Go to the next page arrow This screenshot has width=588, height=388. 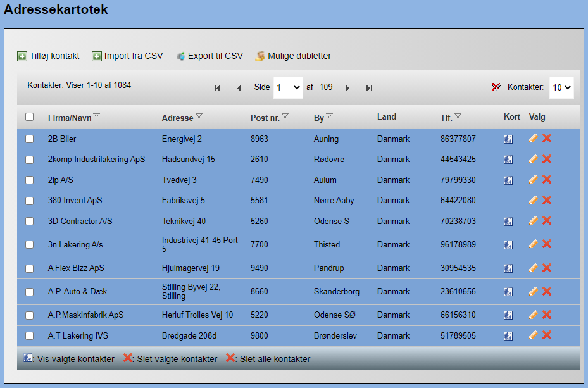[x=347, y=88]
